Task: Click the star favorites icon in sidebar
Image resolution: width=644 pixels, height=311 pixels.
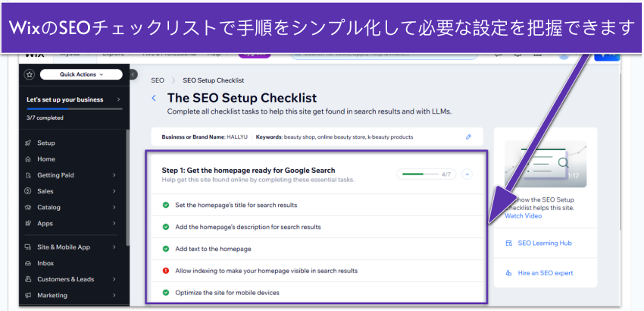Action: (29, 74)
